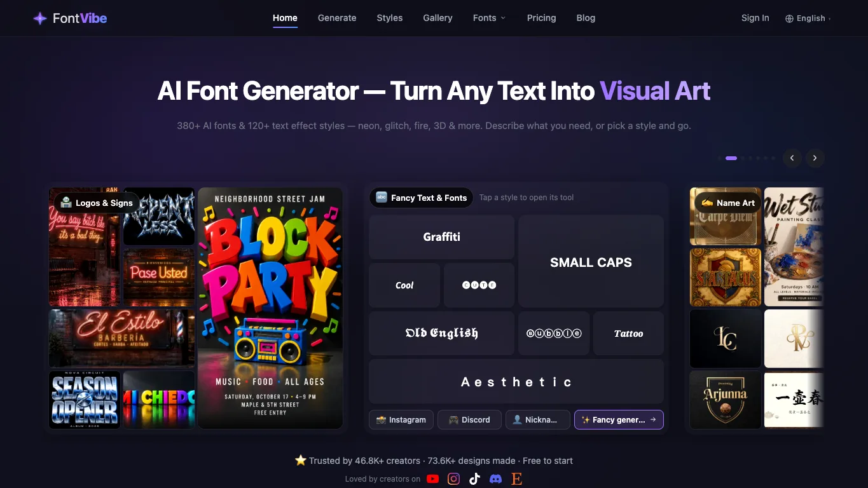This screenshot has height=488, width=868.
Task: Visit the Gallery page
Action: point(438,18)
